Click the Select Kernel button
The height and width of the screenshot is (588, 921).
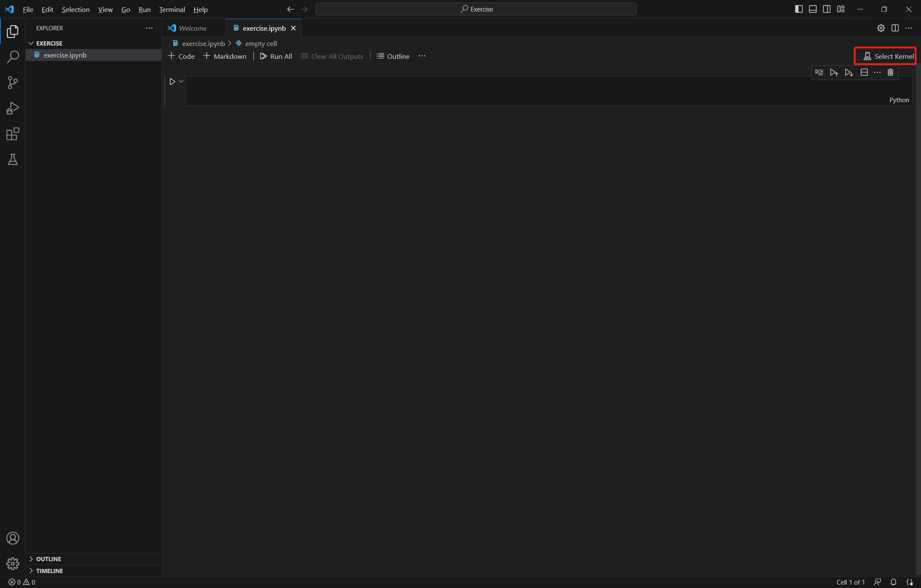point(889,56)
